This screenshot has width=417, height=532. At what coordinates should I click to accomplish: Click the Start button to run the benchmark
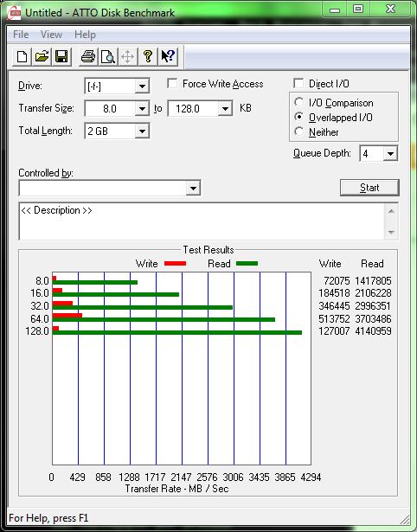pos(369,188)
